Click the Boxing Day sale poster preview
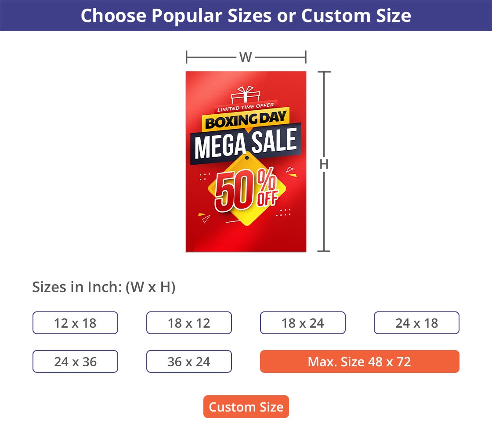 pyautogui.click(x=246, y=162)
